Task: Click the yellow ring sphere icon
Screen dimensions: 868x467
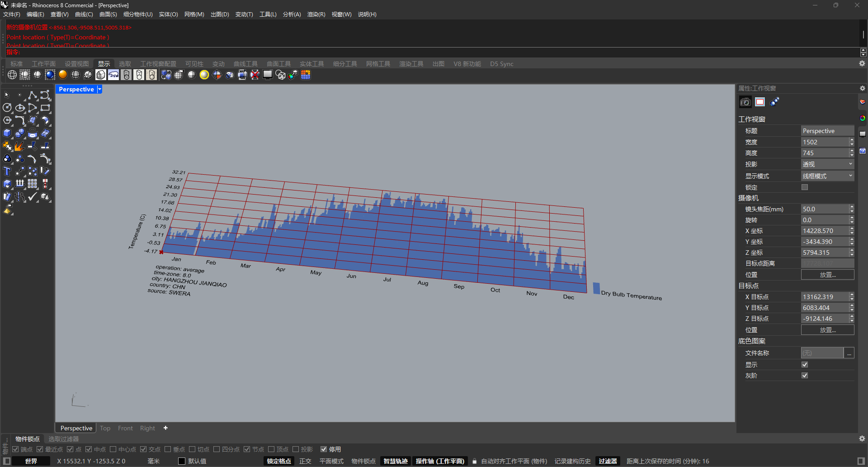Action: 204,75
